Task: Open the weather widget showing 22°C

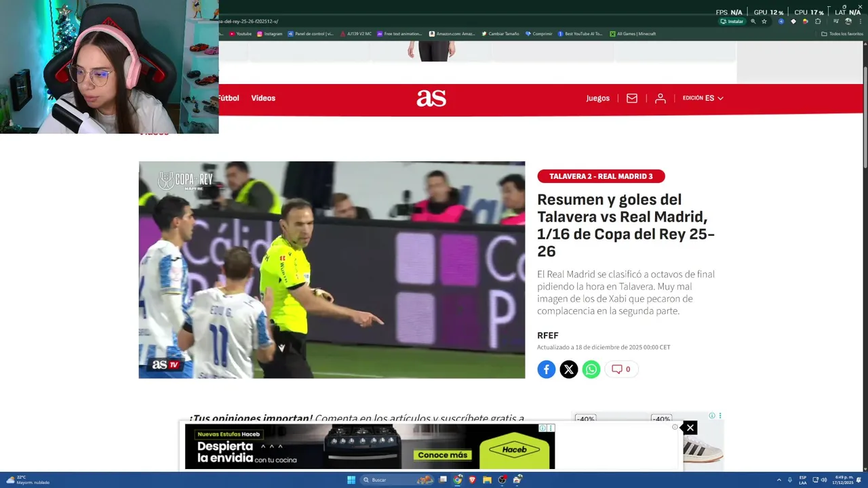Action: [27, 480]
